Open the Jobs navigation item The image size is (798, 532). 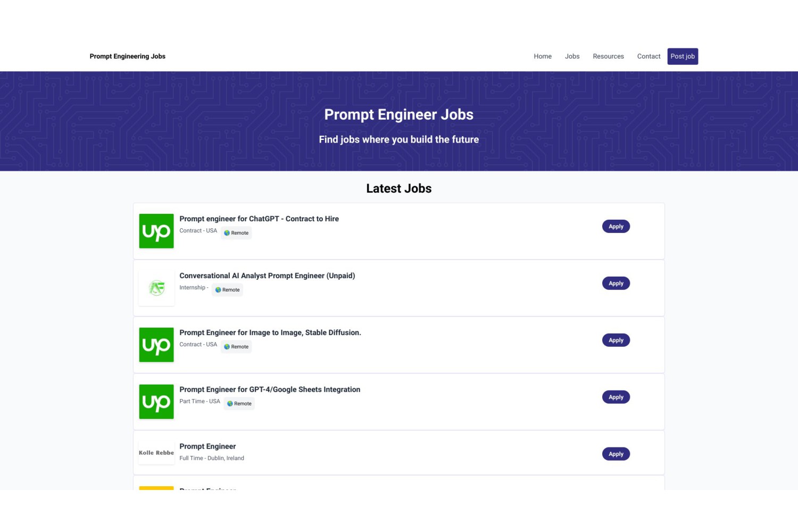(572, 56)
